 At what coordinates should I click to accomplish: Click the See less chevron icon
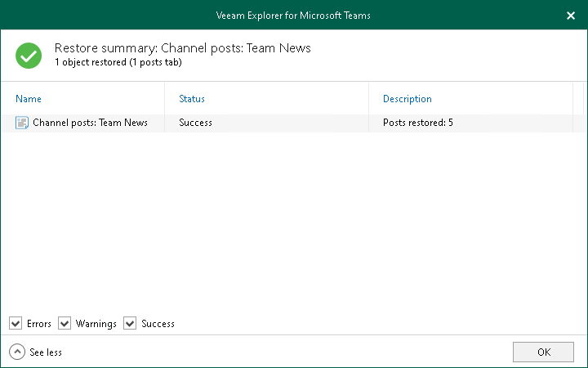17,352
